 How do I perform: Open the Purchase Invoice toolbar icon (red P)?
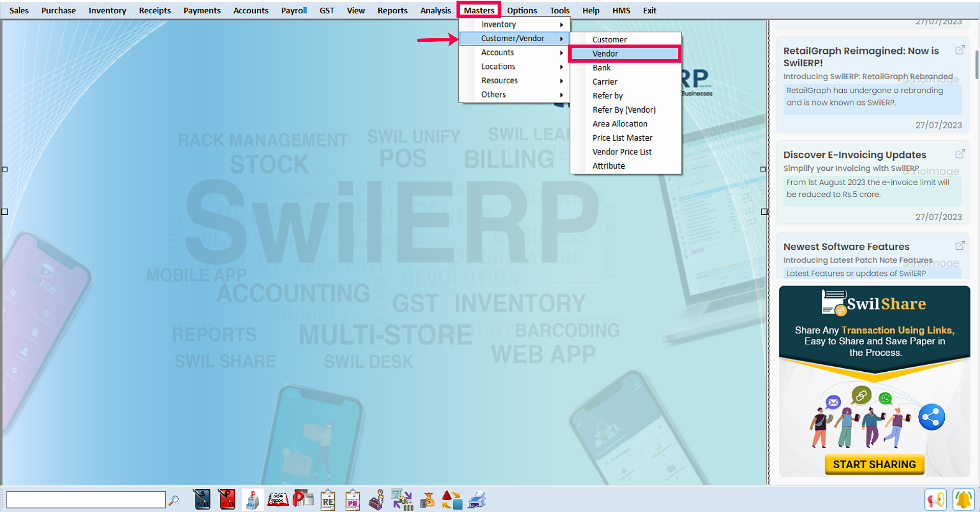point(227,500)
